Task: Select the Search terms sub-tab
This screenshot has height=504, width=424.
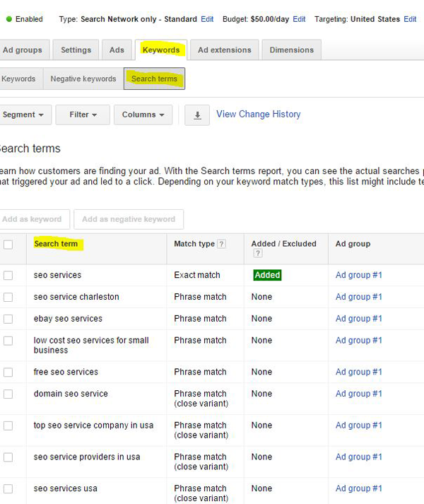Action: click(x=154, y=78)
